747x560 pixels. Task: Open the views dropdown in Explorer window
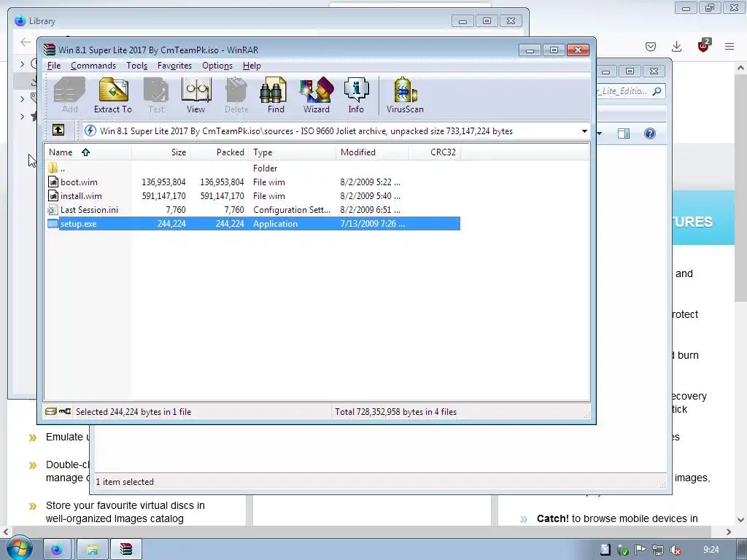(599, 133)
